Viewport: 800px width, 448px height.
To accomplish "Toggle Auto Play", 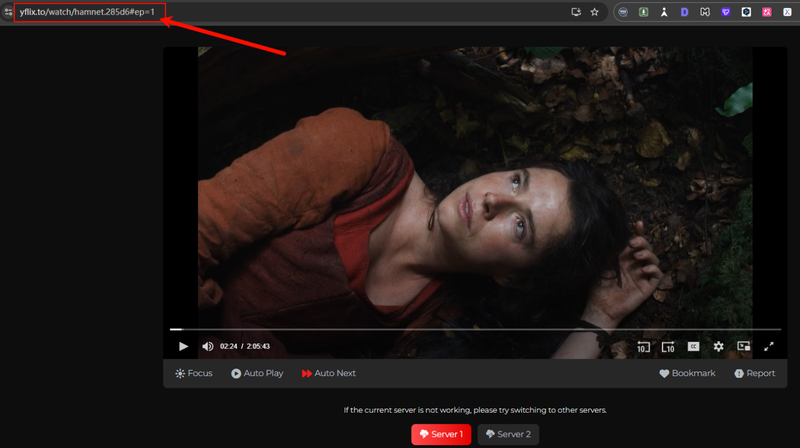I will point(257,374).
